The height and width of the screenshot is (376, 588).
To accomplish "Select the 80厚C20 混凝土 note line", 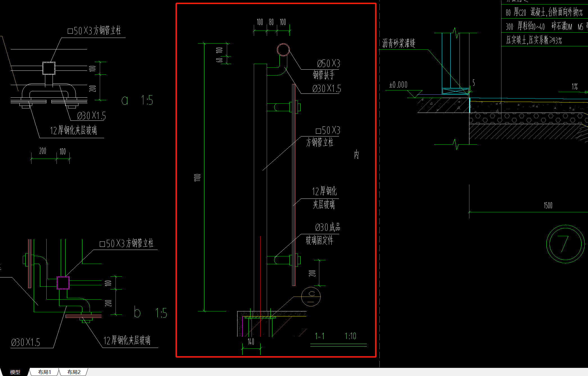I will [544, 12].
